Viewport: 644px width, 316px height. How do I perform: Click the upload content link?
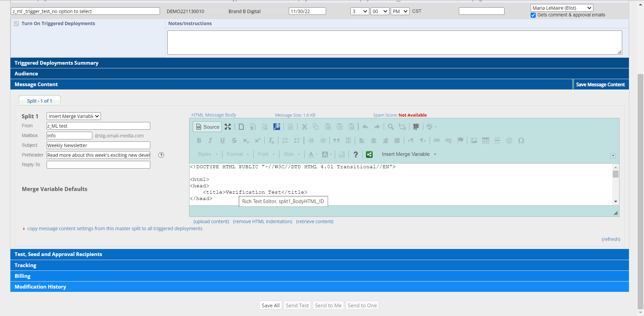pos(211,222)
